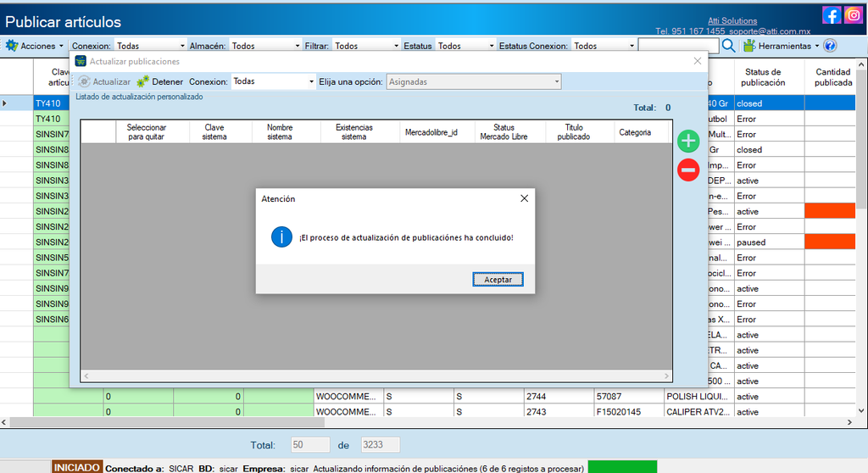The image size is (868, 473).
Task: Click the Seleccionar para quitar column header
Action: click(146, 132)
